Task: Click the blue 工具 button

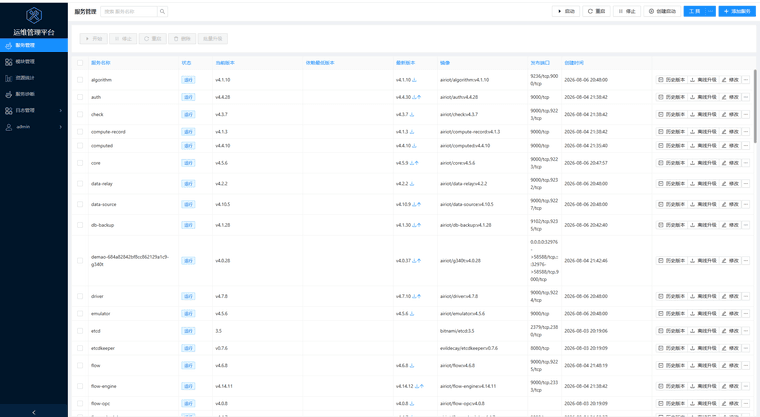Action: (x=695, y=11)
